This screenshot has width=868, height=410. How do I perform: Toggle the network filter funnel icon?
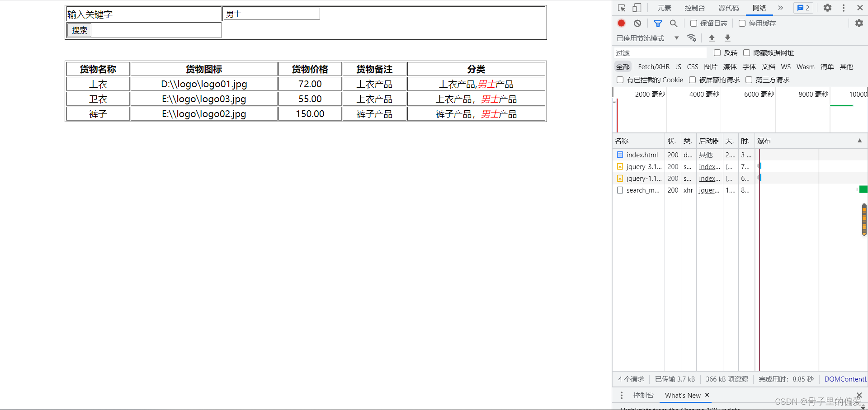click(658, 23)
